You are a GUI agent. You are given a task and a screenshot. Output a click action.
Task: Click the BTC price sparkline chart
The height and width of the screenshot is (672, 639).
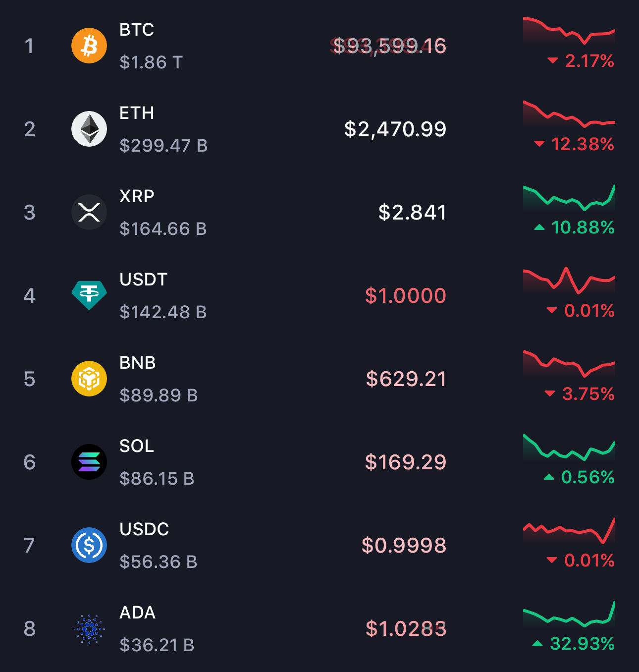pyautogui.click(x=569, y=31)
